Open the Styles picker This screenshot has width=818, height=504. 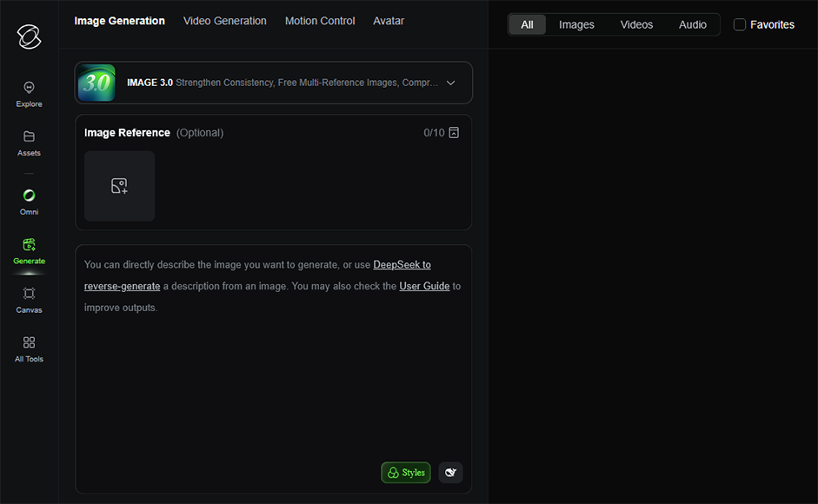click(406, 473)
